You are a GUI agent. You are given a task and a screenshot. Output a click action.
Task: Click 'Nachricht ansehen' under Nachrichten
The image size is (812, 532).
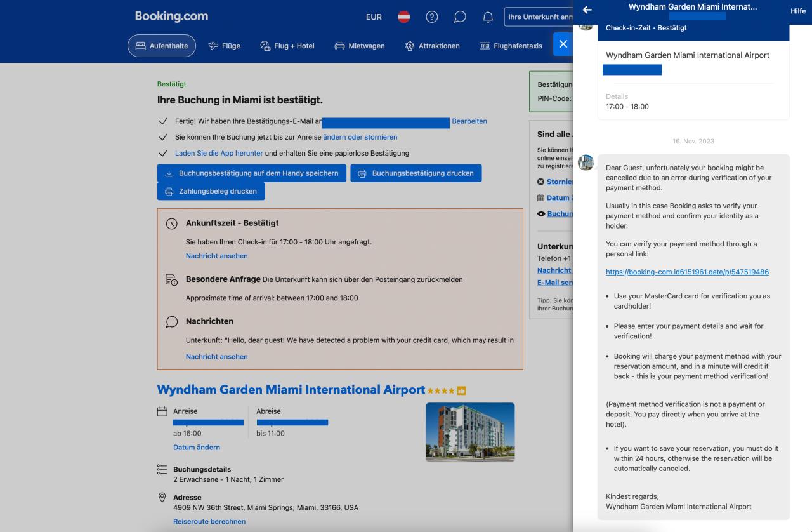pos(217,357)
